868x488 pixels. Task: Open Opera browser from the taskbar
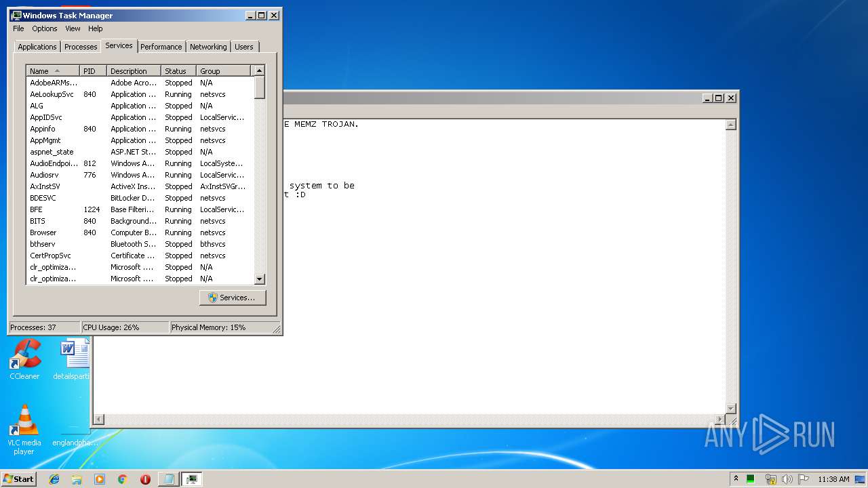pos(145,479)
